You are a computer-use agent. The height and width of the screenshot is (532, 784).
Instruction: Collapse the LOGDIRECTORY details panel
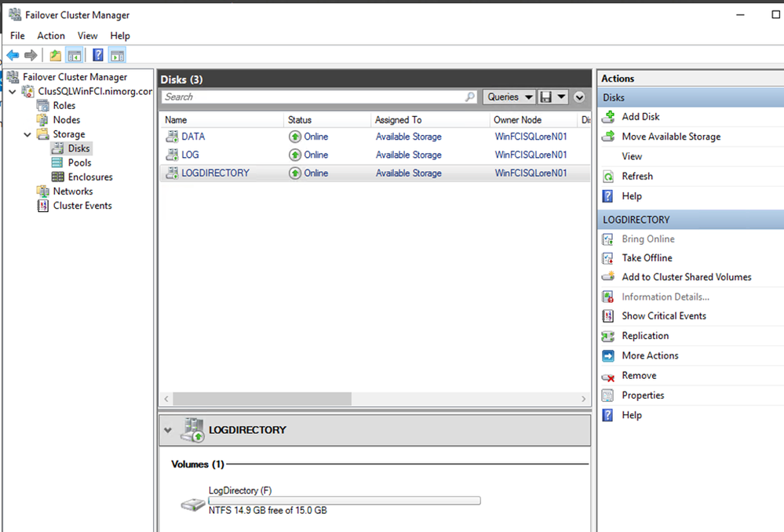tap(168, 430)
